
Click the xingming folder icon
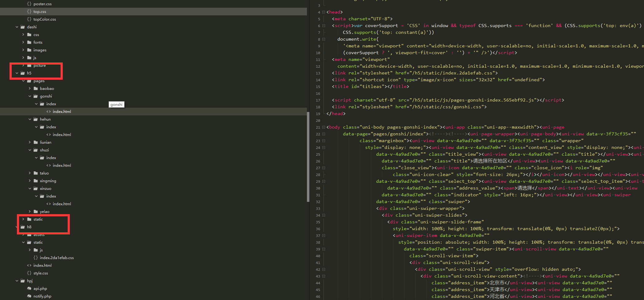click(36, 181)
